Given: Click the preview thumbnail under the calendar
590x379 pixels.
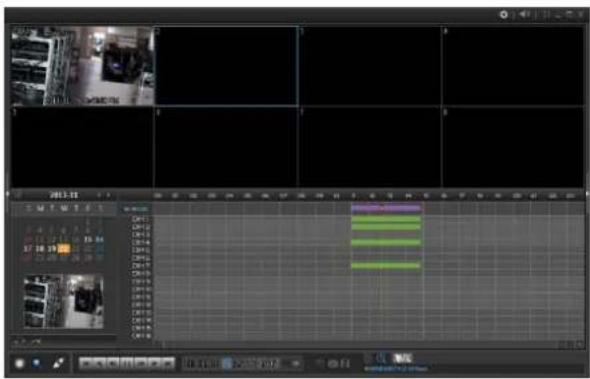Looking at the screenshot, I should click(x=63, y=301).
